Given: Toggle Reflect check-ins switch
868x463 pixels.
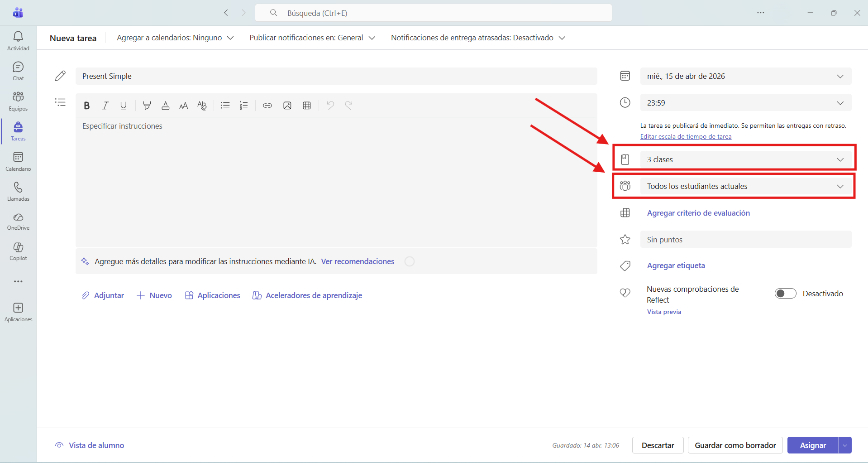Looking at the screenshot, I should (x=785, y=294).
